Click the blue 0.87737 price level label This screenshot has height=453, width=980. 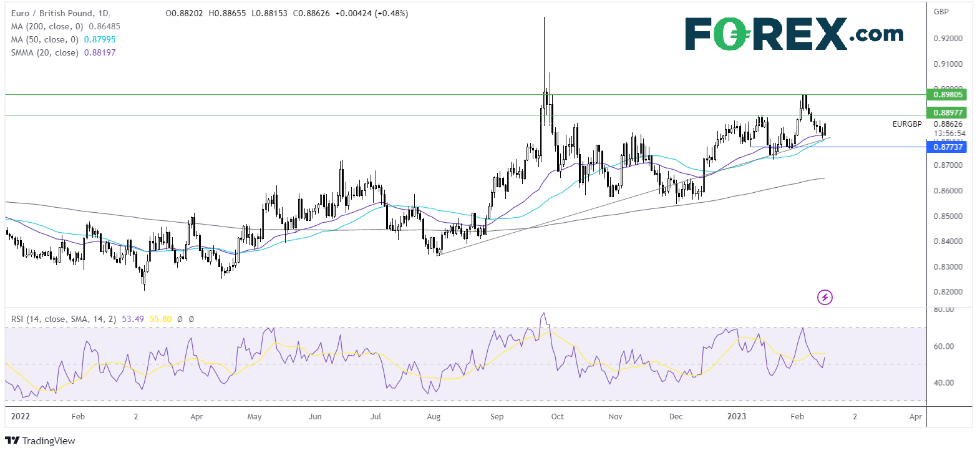pos(948,147)
